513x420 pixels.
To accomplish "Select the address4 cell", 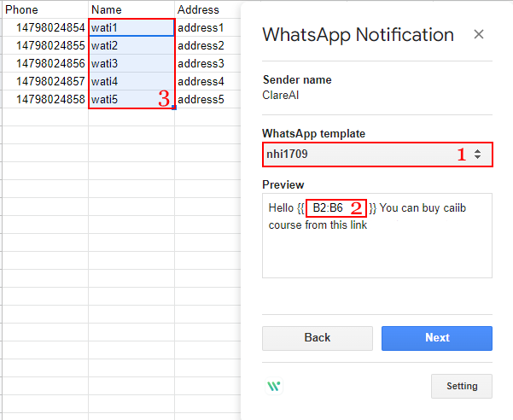I will coord(207,81).
